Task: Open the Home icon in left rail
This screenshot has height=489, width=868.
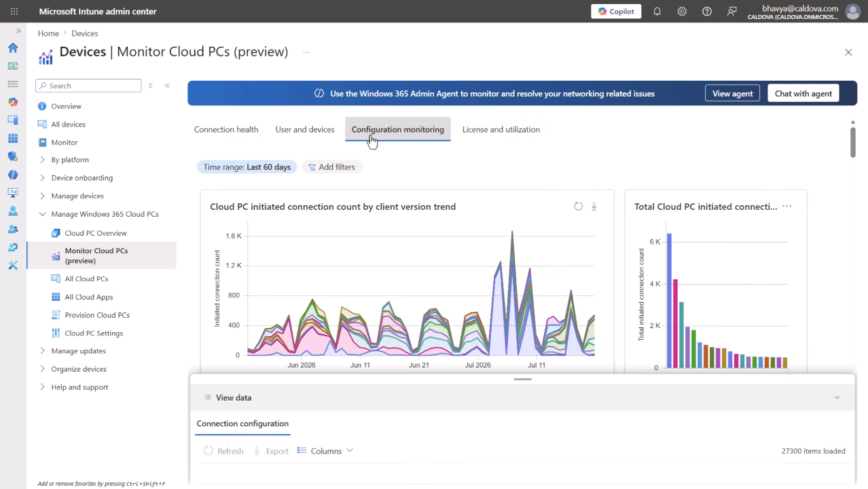Action: tap(13, 48)
